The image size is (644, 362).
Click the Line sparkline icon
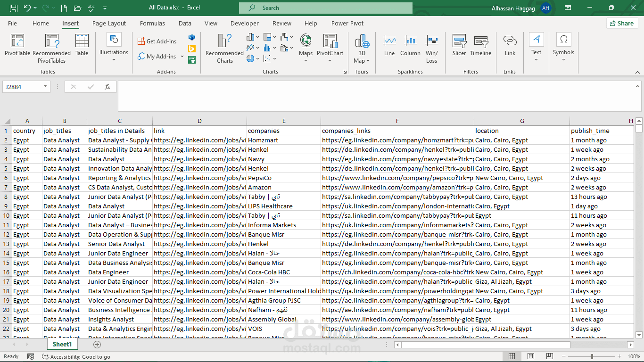tap(389, 45)
